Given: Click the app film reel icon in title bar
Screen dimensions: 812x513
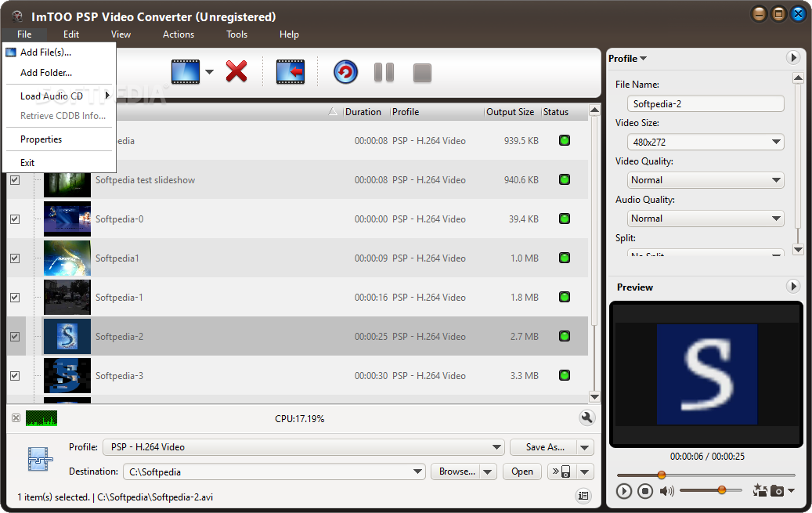Looking at the screenshot, I should (17, 16).
